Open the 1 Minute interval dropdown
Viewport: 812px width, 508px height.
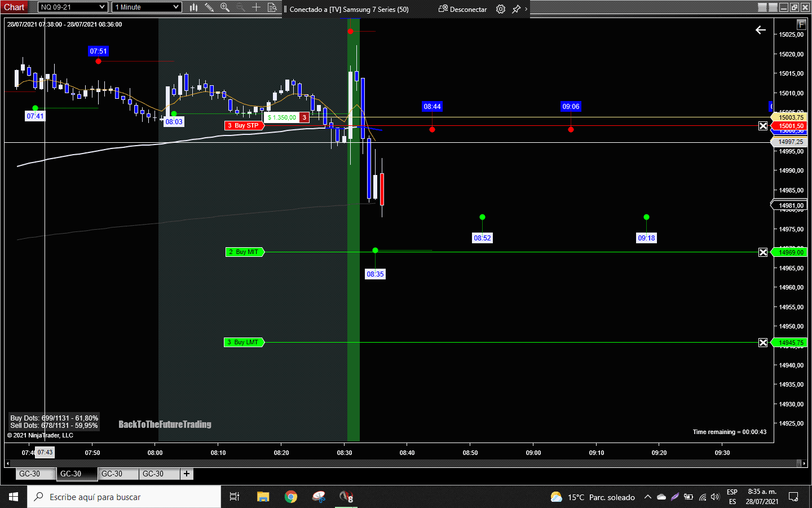[x=146, y=7]
